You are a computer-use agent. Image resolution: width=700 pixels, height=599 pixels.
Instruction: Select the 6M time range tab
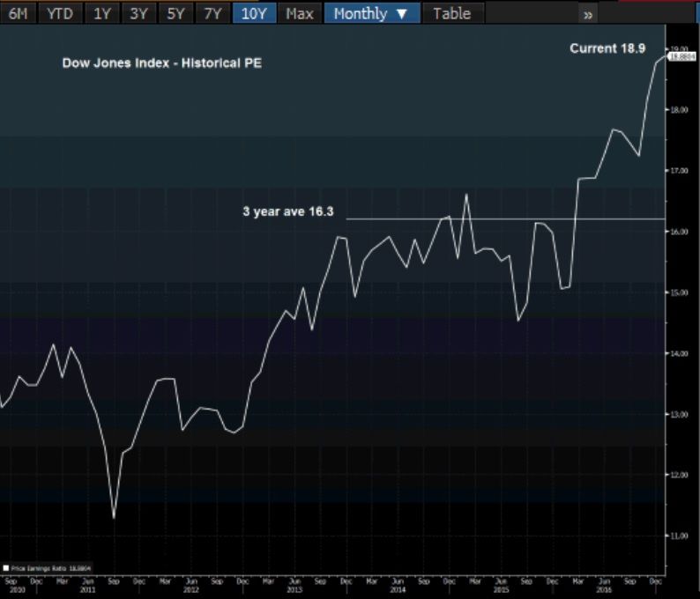[x=18, y=14]
